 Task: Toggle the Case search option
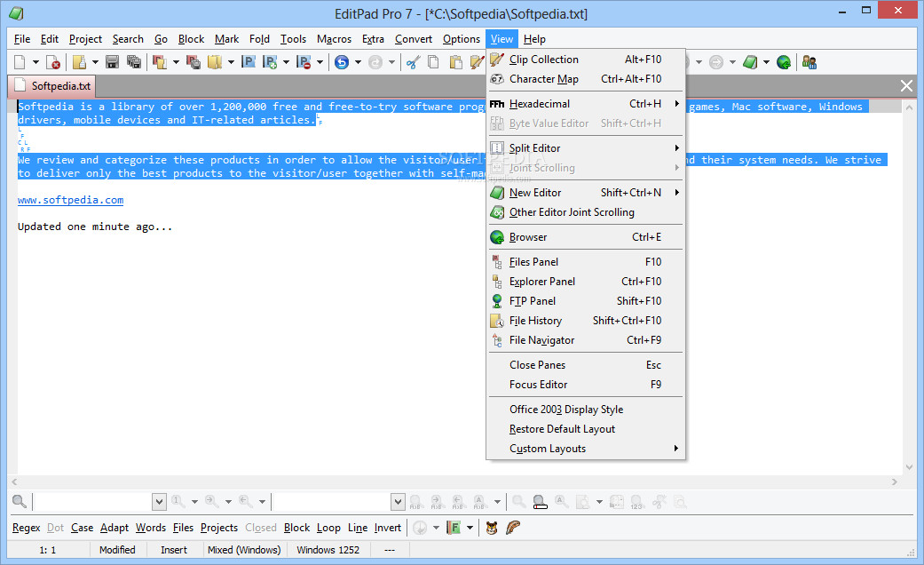pyautogui.click(x=82, y=528)
